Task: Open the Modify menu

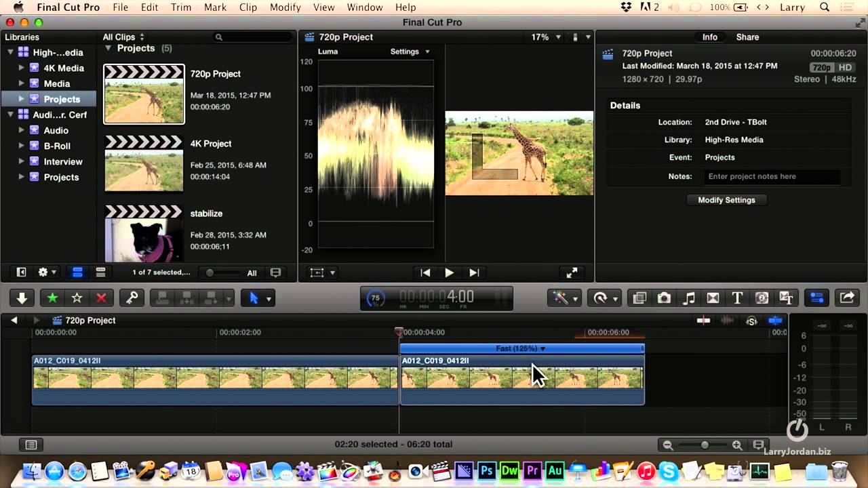Action: click(285, 7)
